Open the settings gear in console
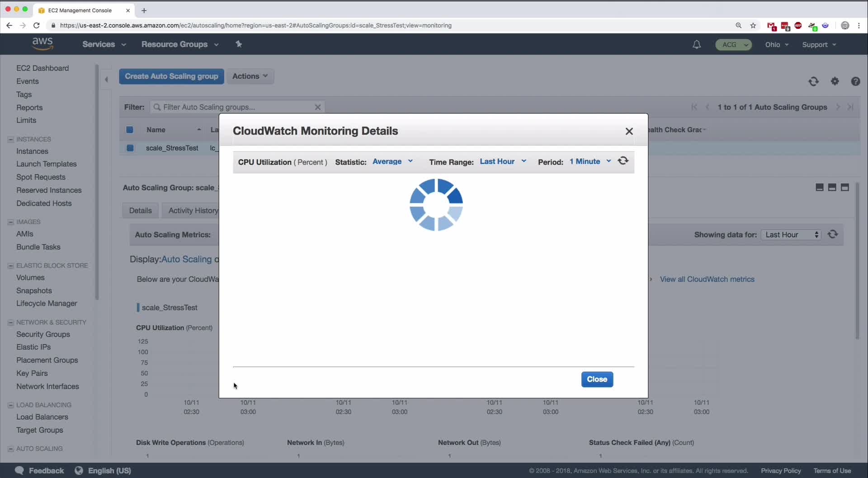The height and width of the screenshot is (478, 868). (x=835, y=81)
